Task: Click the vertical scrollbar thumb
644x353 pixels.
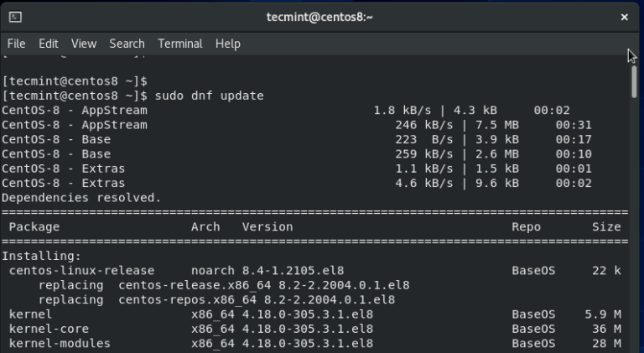Action: coord(634,80)
